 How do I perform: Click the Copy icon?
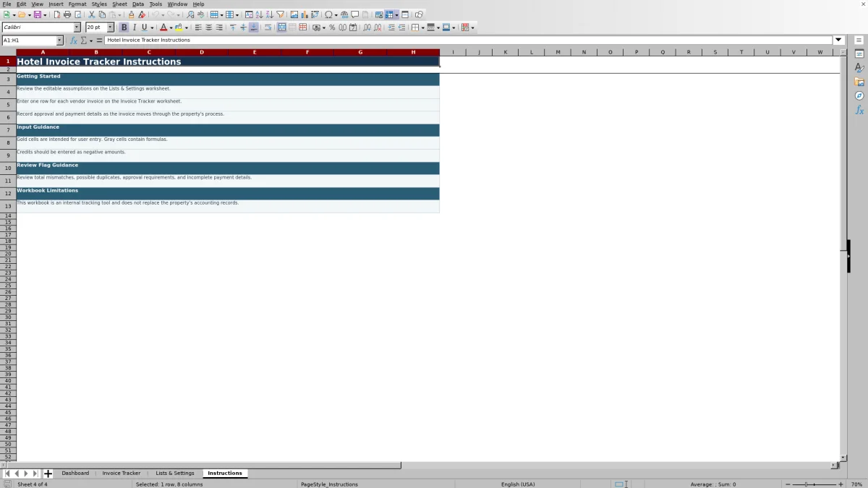[102, 14]
